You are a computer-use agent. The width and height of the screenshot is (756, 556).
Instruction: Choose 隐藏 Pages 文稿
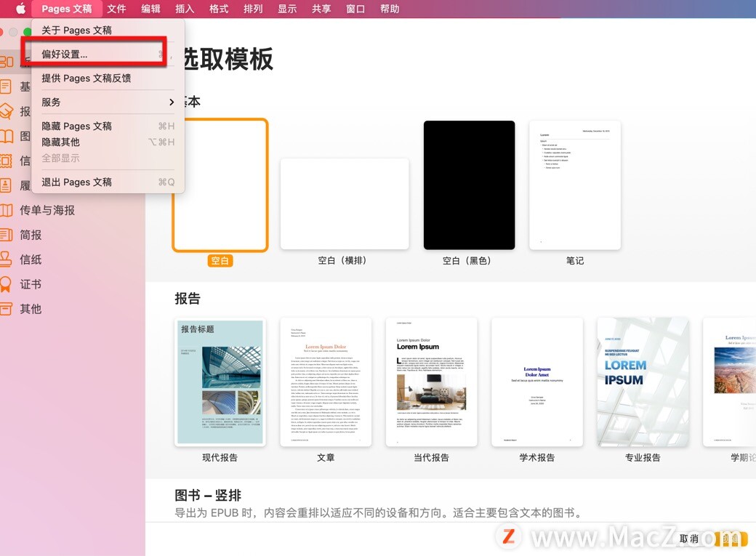[x=108, y=126]
